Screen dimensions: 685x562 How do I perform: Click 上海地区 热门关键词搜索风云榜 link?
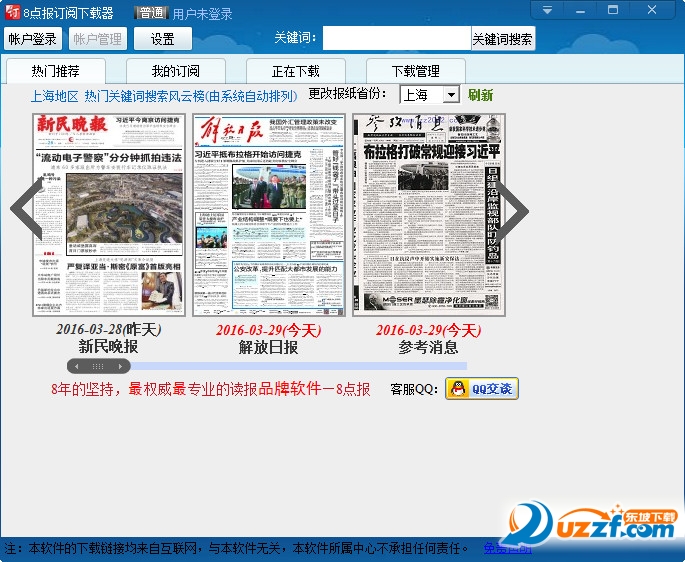[164, 96]
